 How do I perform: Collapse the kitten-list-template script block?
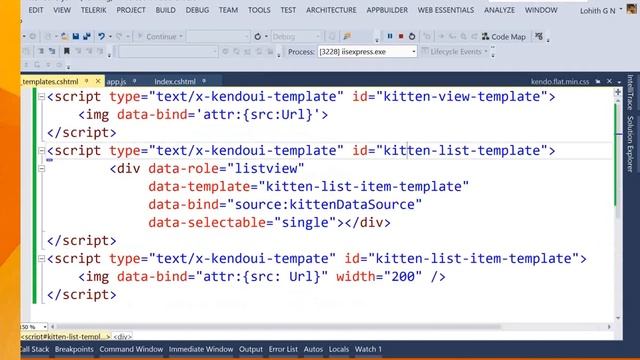41,151
